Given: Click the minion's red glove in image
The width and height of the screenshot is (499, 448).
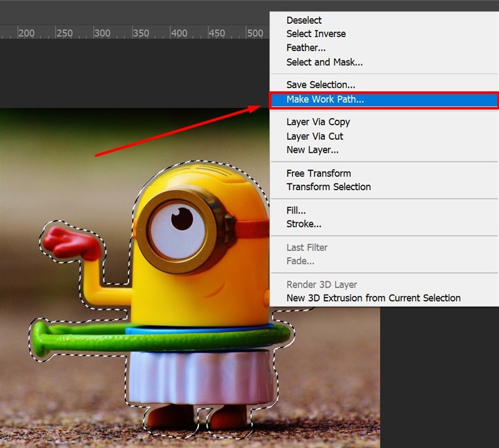Looking at the screenshot, I should pos(70,241).
